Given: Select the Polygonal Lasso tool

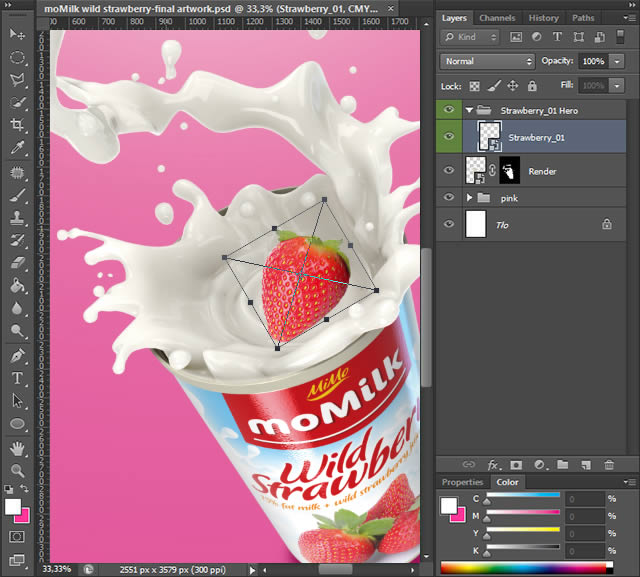Looking at the screenshot, I should (17, 80).
